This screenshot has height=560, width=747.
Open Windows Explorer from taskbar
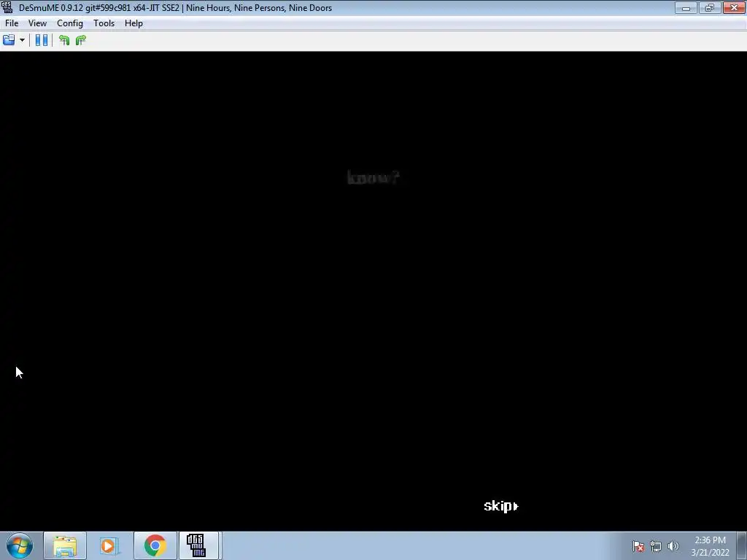point(65,545)
